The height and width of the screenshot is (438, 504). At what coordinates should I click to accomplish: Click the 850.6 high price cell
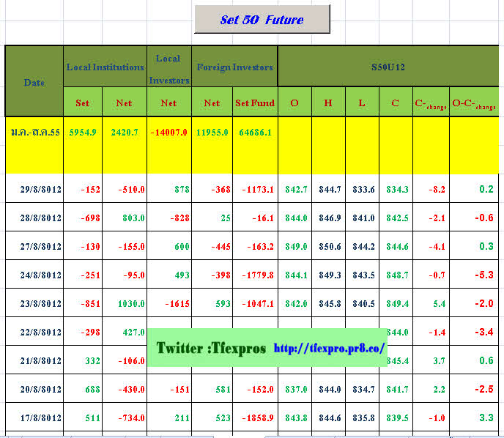click(x=330, y=247)
